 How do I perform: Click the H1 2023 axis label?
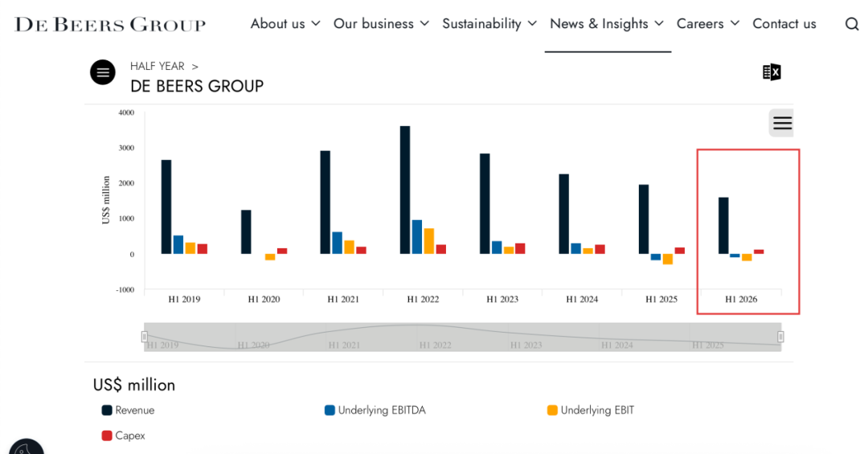pyautogui.click(x=502, y=300)
